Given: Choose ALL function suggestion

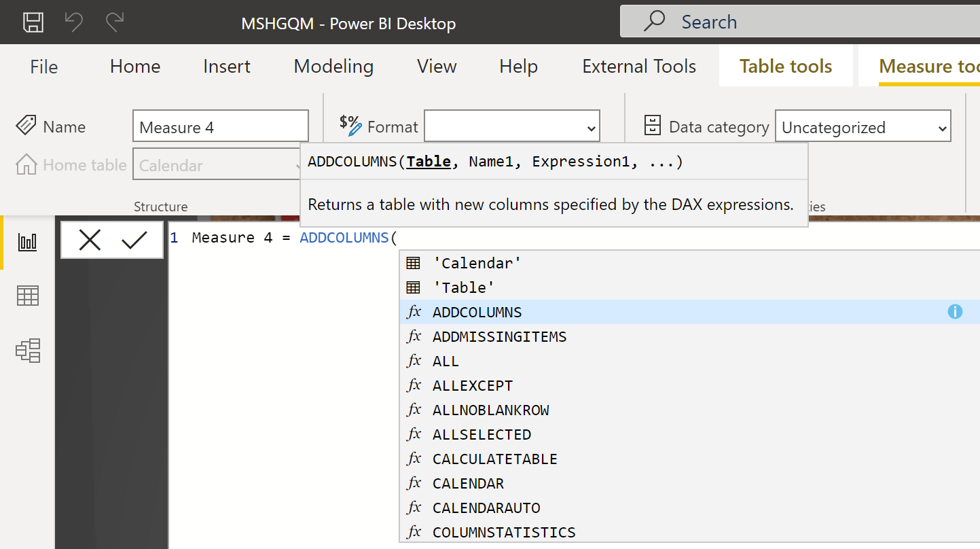Looking at the screenshot, I should [689, 361].
